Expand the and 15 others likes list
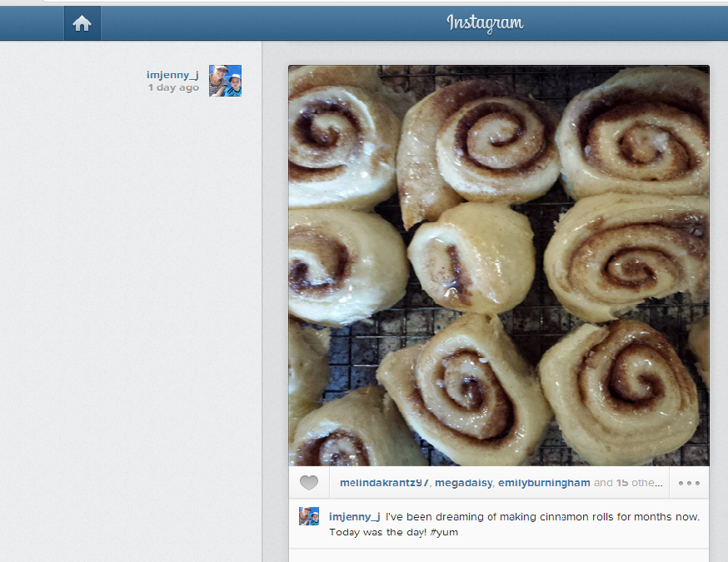This screenshot has height=562, width=728. pos(628,483)
